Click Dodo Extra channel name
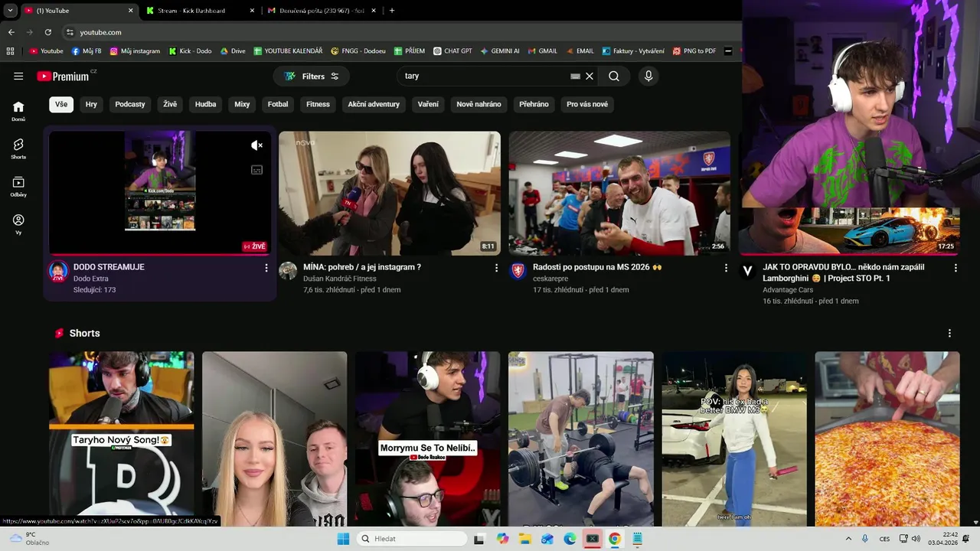This screenshot has width=980, height=551. pyautogui.click(x=91, y=279)
